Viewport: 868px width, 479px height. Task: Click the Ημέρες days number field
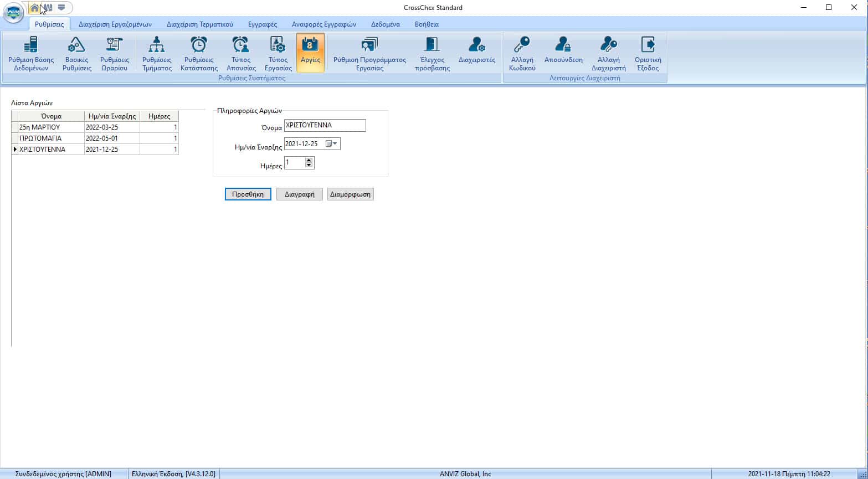[x=295, y=163]
